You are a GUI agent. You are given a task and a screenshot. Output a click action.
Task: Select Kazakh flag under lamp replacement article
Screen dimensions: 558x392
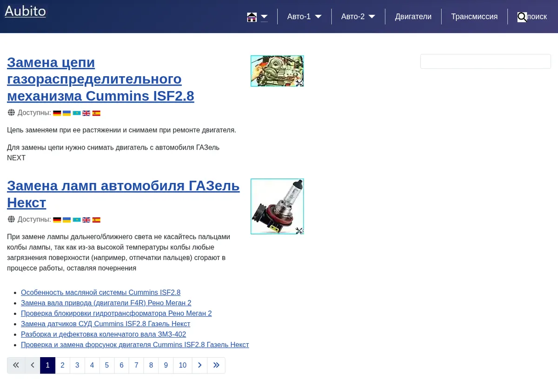(x=77, y=220)
